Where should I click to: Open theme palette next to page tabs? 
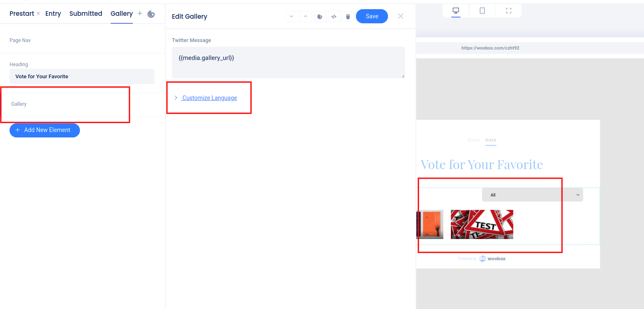(x=151, y=14)
